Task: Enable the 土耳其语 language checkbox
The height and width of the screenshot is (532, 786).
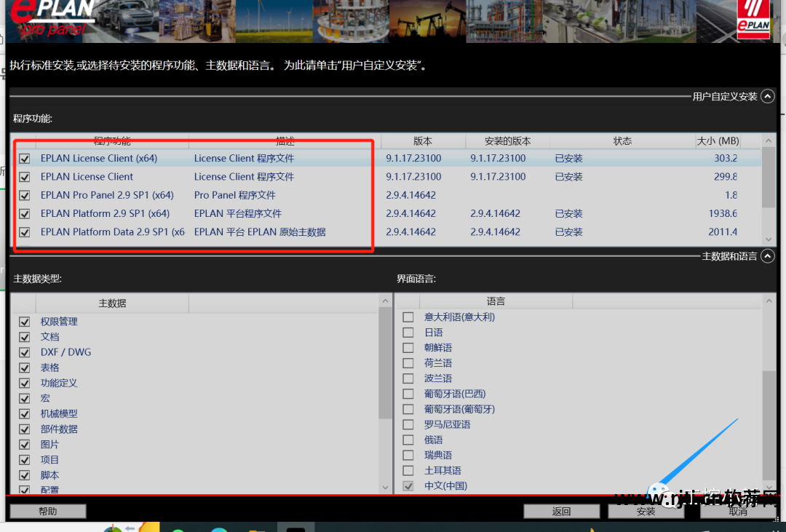Action: point(408,471)
